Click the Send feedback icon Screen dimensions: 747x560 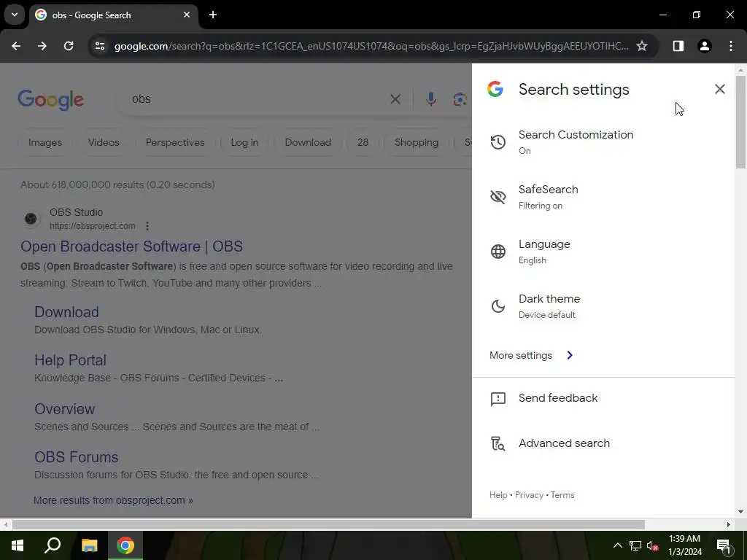click(x=498, y=399)
